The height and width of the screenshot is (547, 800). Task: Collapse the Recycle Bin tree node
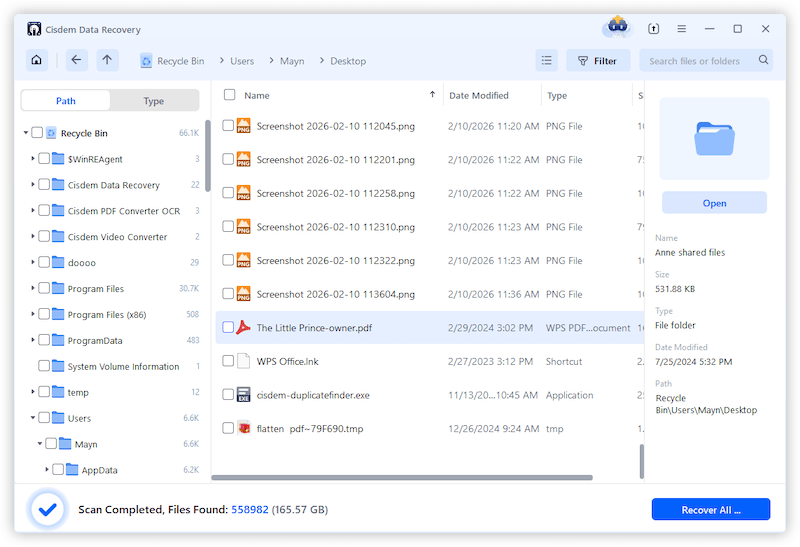26,133
